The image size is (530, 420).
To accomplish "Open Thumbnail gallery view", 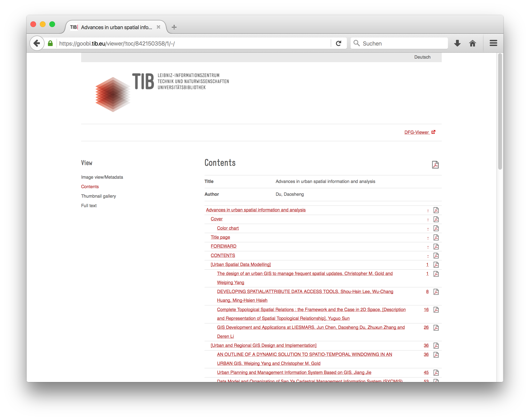I will pyautogui.click(x=98, y=196).
